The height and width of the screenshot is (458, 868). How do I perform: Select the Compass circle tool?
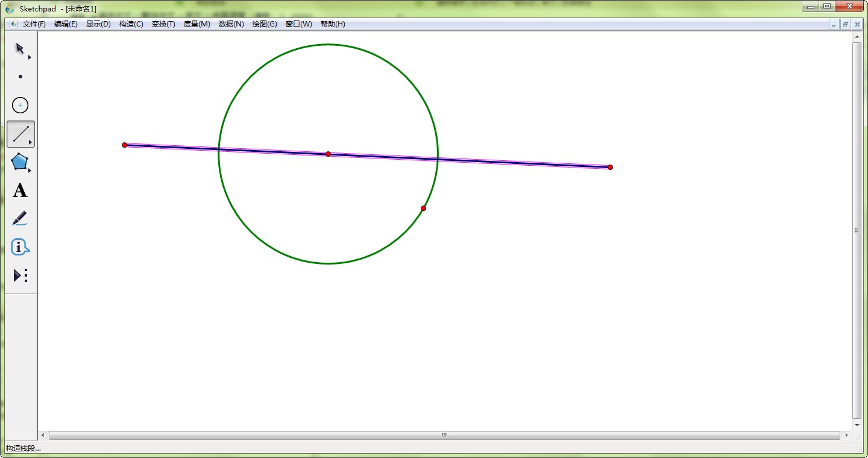point(20,105)
